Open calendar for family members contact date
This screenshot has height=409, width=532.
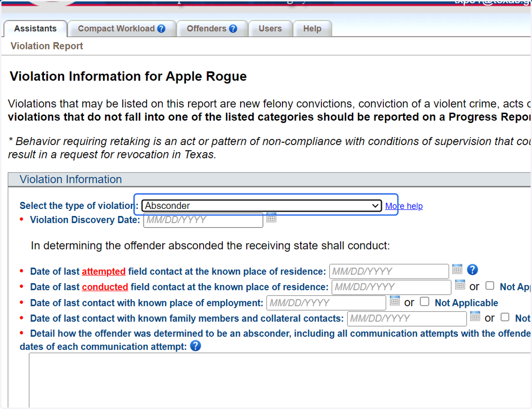pos(475,316)
